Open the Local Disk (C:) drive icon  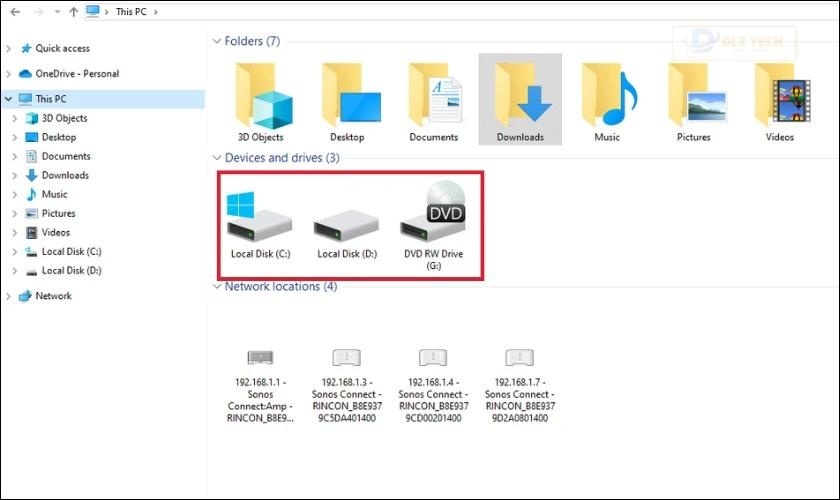258,222
